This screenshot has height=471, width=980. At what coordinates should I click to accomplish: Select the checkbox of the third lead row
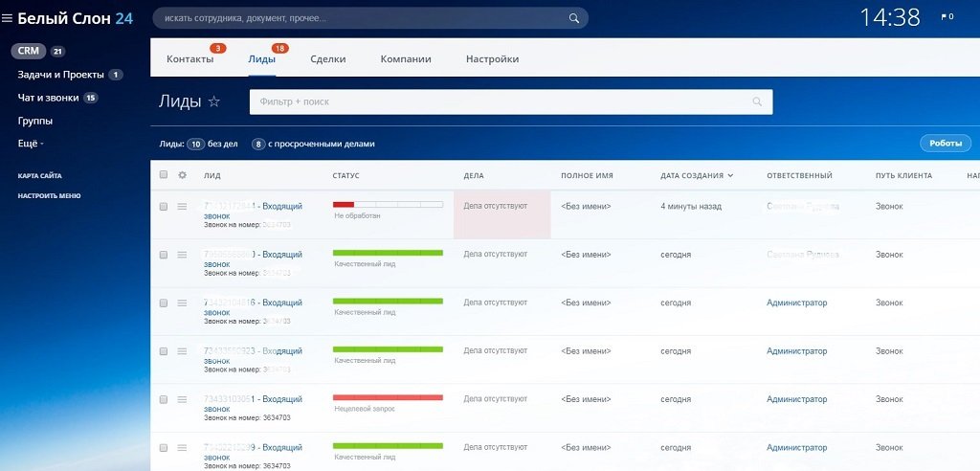tap(164, 303)
